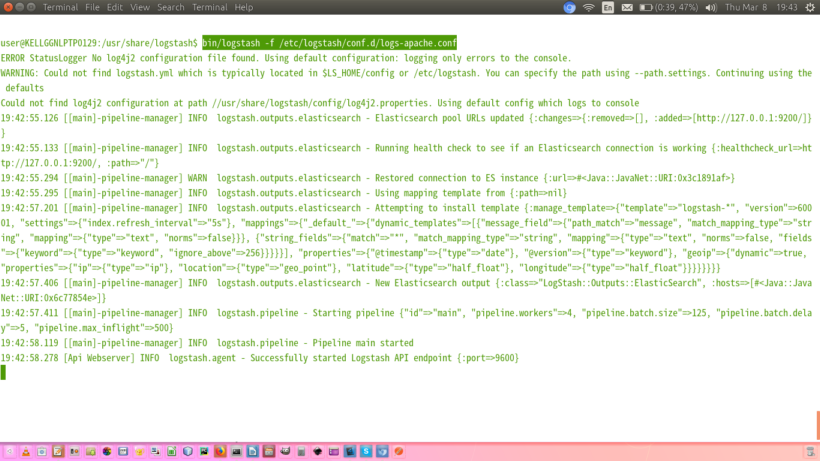820x461 pixels.
Task: Open the calculator icon in the dock
Action: (x=301, y=451)
